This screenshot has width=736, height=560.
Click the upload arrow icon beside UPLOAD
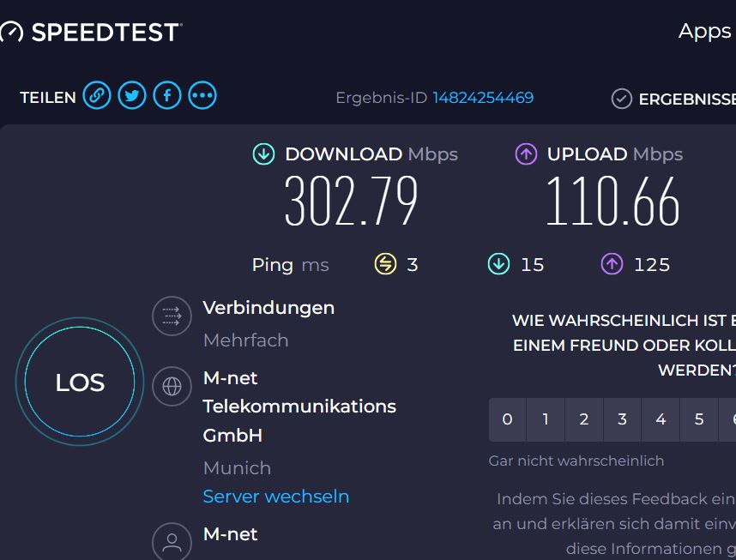526,154
